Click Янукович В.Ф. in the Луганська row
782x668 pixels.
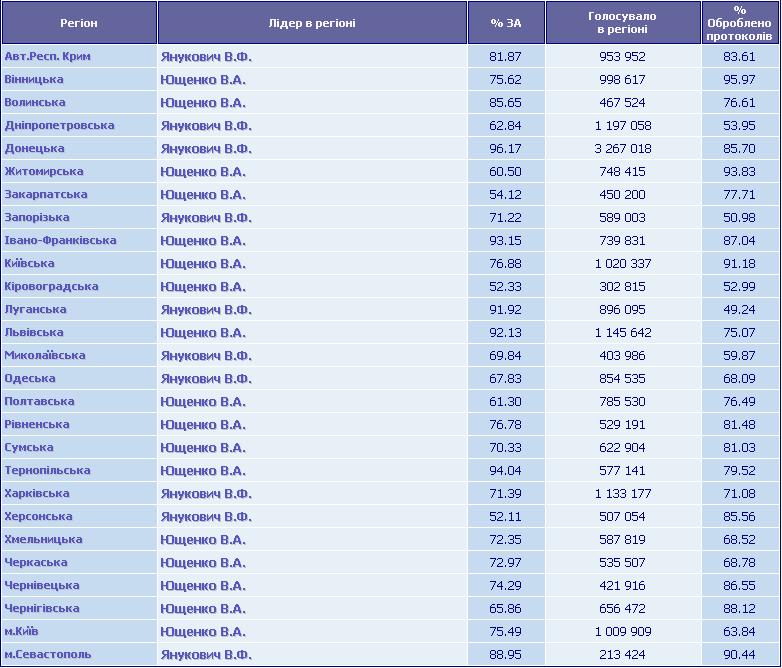tap(206, 309)
